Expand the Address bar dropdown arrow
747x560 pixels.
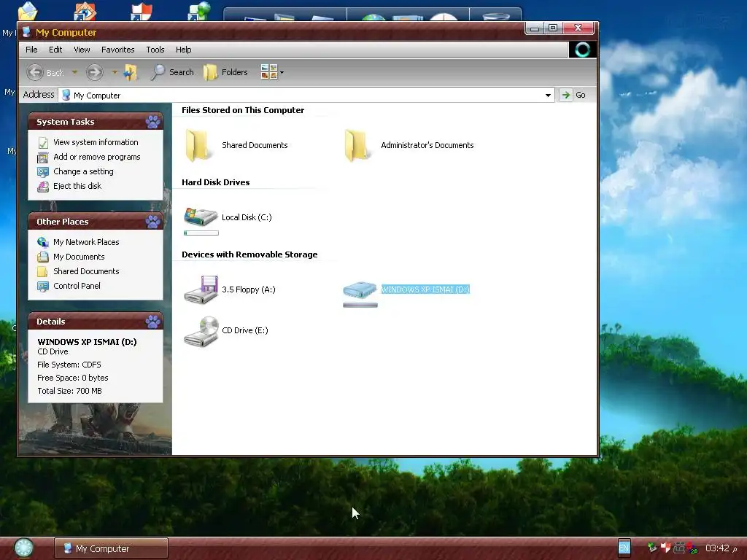[x=549, y=96]
